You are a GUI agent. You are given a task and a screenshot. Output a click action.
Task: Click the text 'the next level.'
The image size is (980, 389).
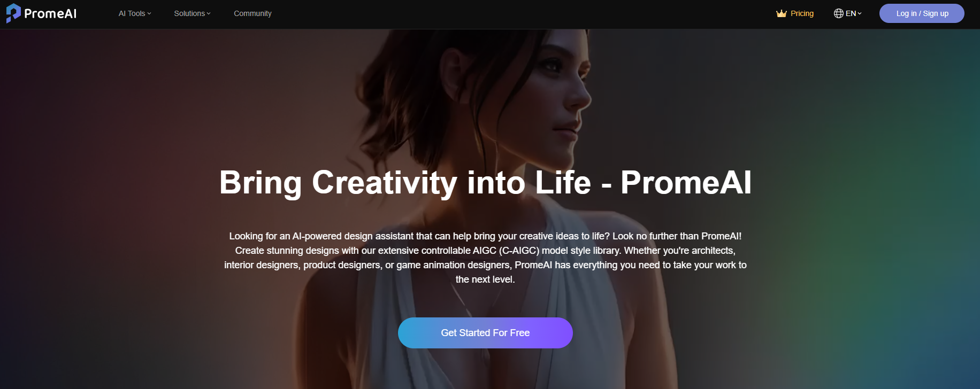tap(485, 279)
